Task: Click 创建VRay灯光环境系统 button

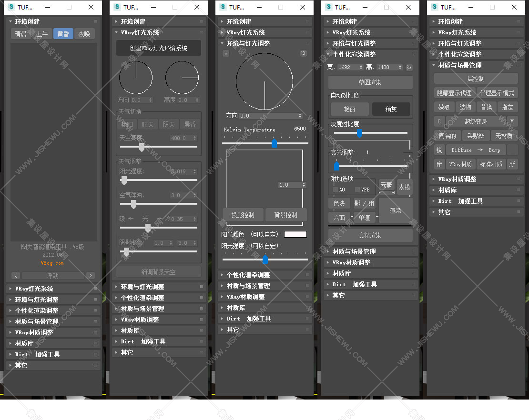Action: (x=159, y=48)
